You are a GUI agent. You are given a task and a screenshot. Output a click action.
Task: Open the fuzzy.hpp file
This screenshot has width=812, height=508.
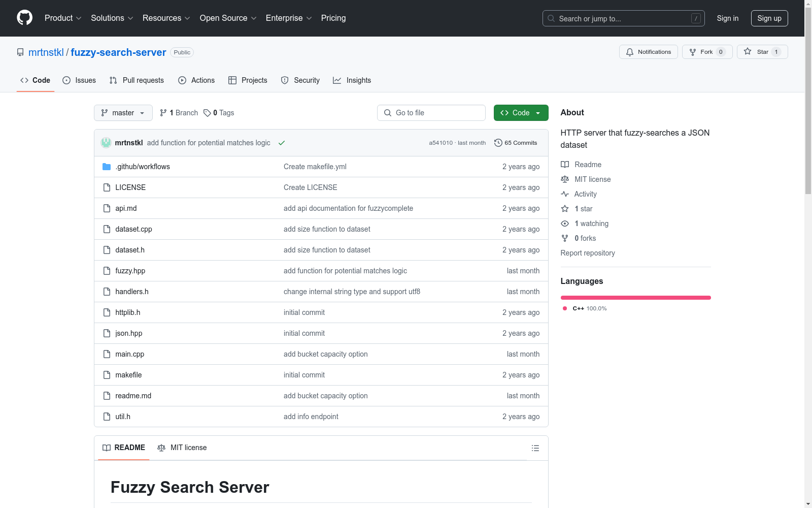[130, 271]
